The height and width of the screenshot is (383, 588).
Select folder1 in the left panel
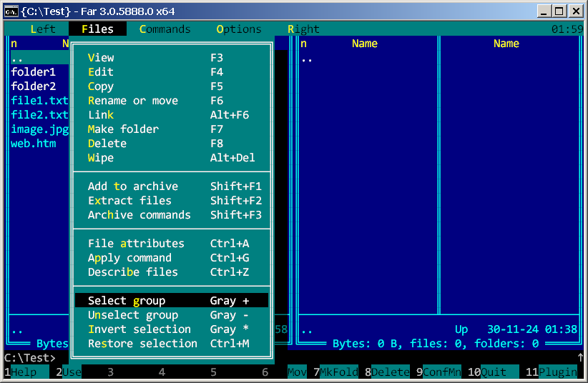(x=34, y=72)
